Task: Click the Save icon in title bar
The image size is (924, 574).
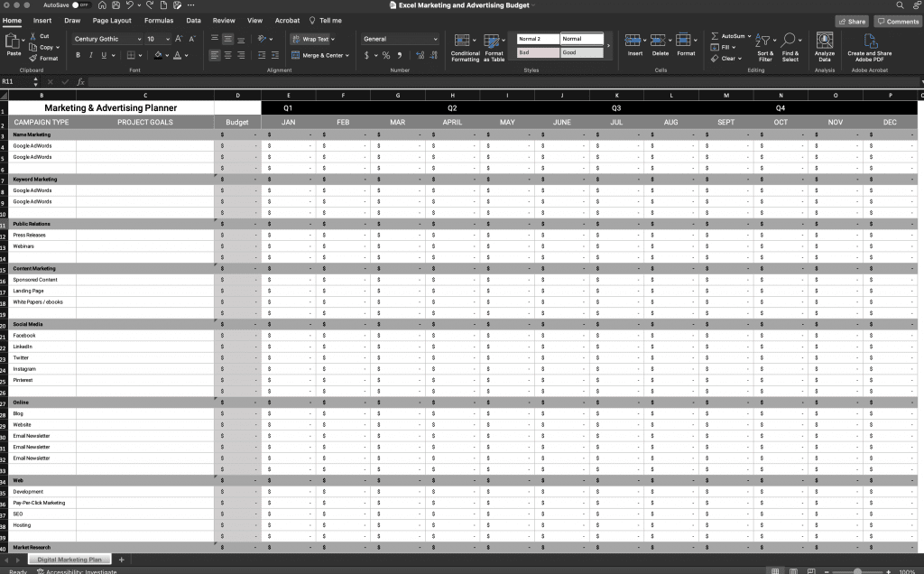Action: (116, 5)
